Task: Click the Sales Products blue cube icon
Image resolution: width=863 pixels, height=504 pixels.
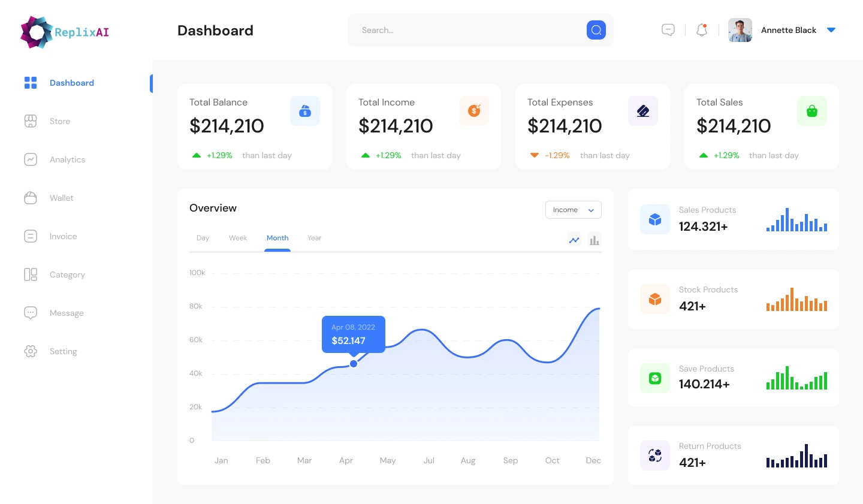Action: [x=655, y=219]
